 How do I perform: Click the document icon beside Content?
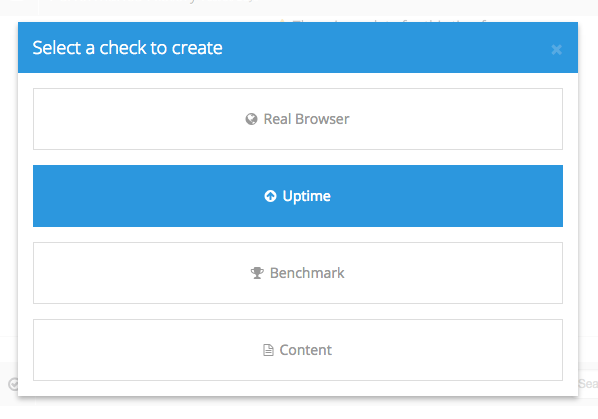tap(268, 350)
